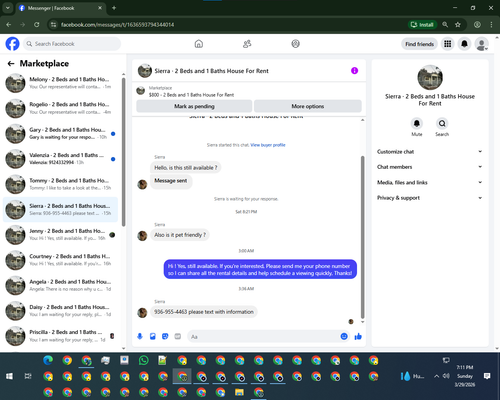Viewport: 500px width, 400px height.
Task: Click the message '936-955-4463 please text with information'
Action: (204, 312)
